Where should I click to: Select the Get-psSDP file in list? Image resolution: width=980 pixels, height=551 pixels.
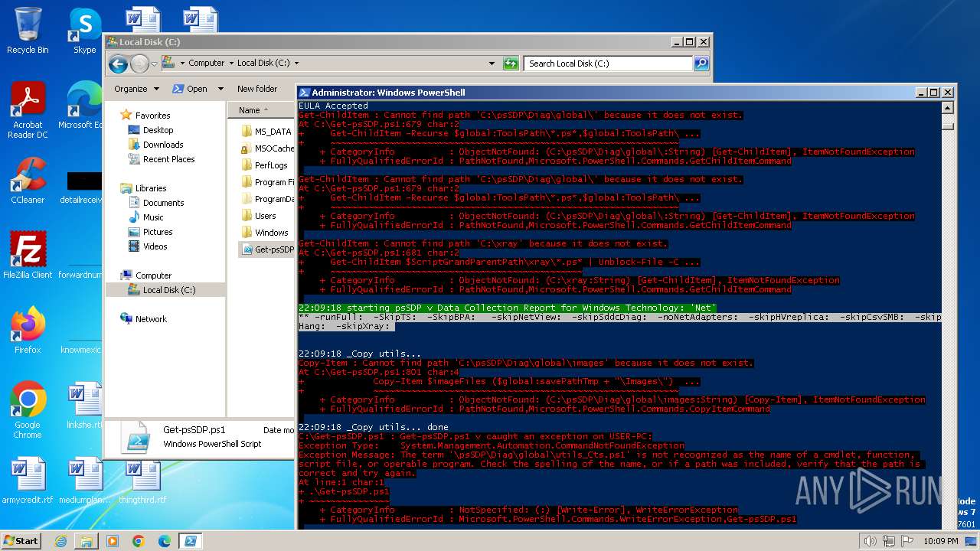point(267,249)
